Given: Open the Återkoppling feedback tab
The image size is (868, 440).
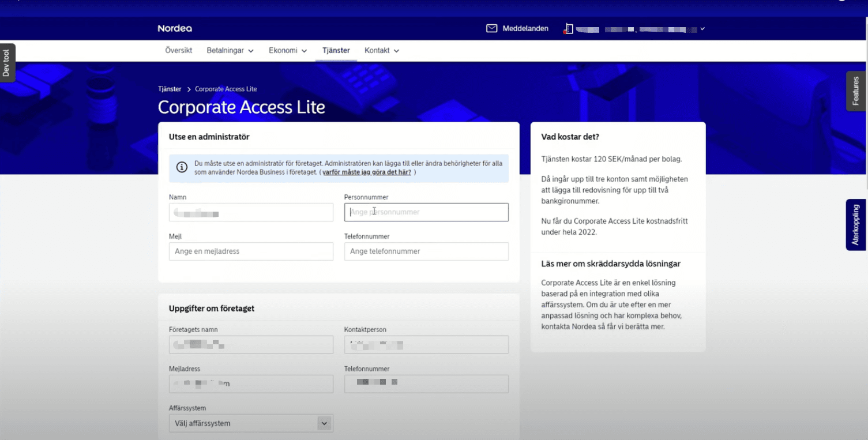Looking at the screenshot, I should (x=856, y=225).
